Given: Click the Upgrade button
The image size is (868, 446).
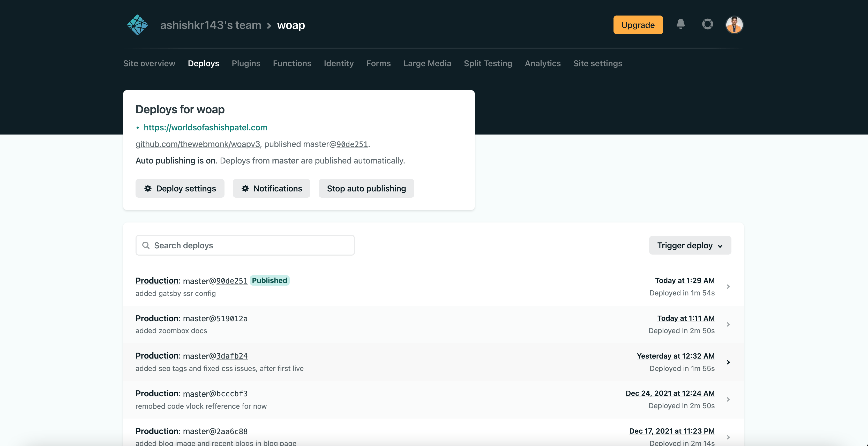Looking at the screenshot, I should (638, 25).
